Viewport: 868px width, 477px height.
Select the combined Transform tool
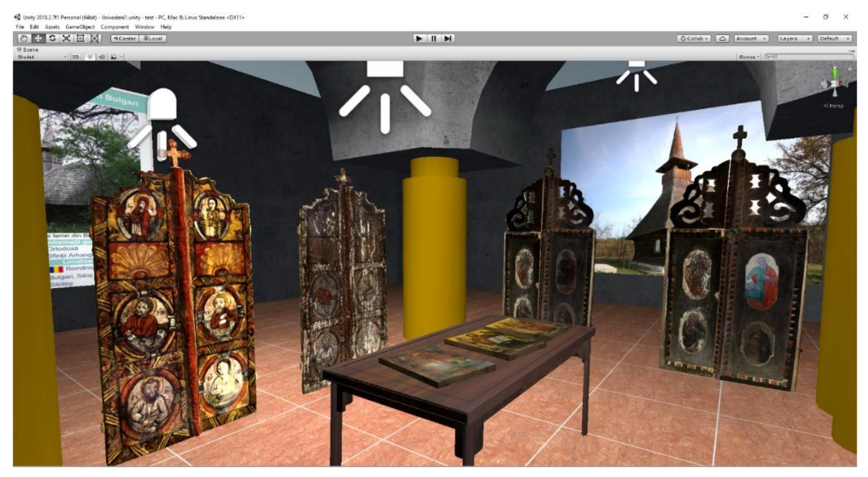tap(95, 39)
